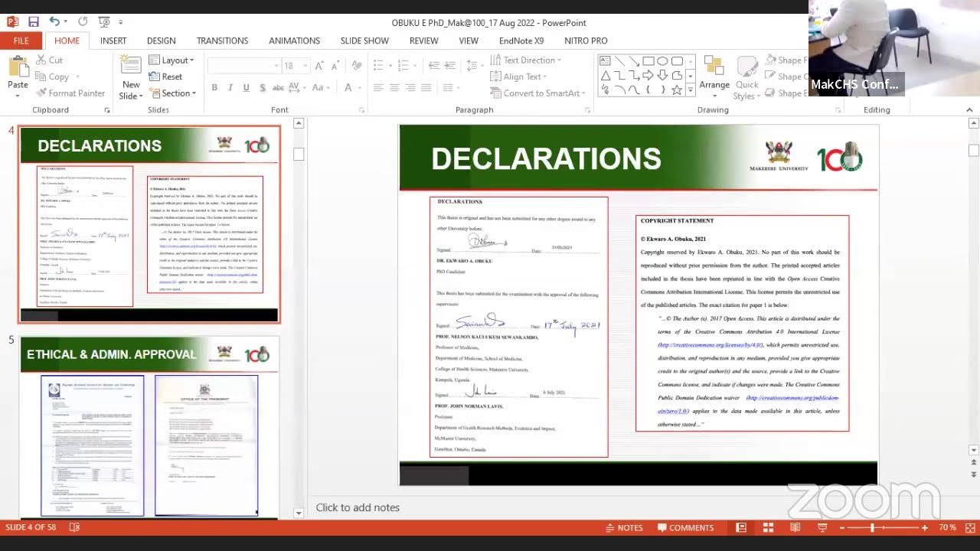Switch to the ANIMATIONS tab

294,41
